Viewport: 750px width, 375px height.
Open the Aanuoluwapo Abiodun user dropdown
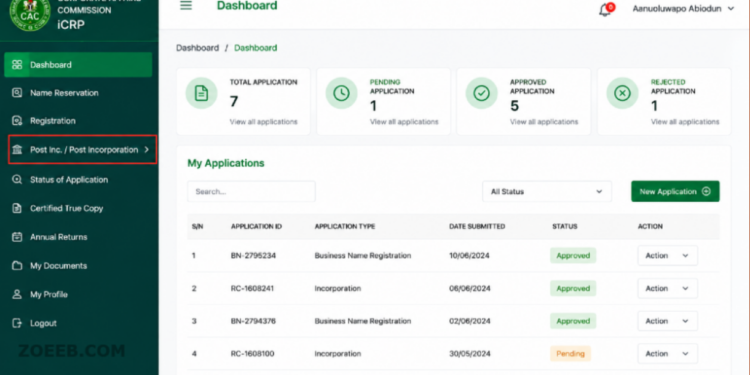[683, 9]
